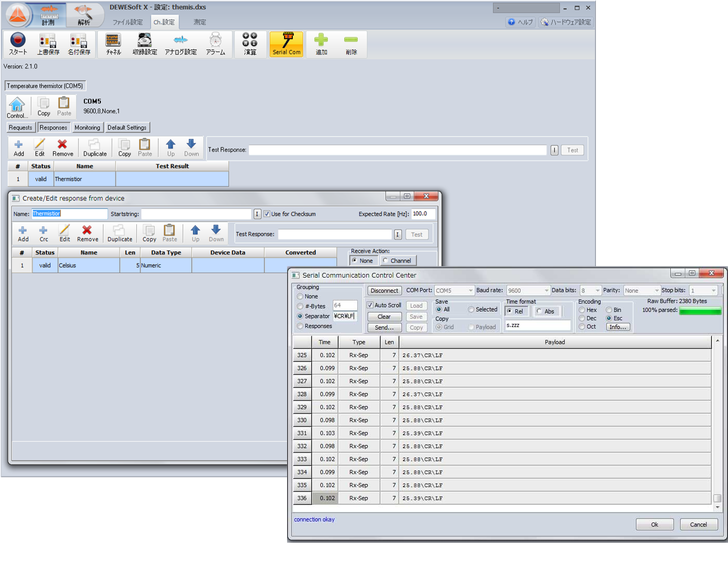Image resolution: width=728 pixels, height=572 pixels.
Task: Click the Disconnect button
Action: (x=384, y=291)
